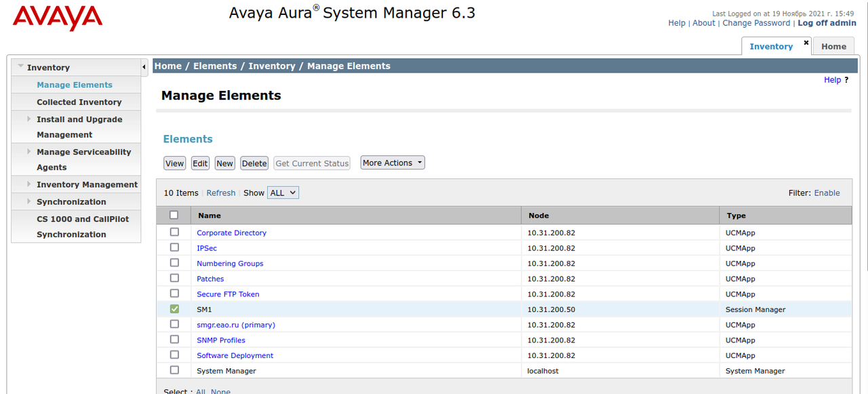Open the Help link below the breadcrumb
The width and height of the screenshot is (868, 394).
(x=832, y=80)
